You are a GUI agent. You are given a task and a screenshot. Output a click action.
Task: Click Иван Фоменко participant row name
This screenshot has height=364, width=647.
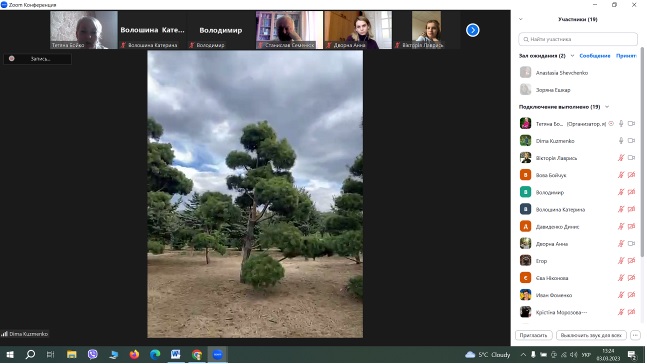coord(554,295)
